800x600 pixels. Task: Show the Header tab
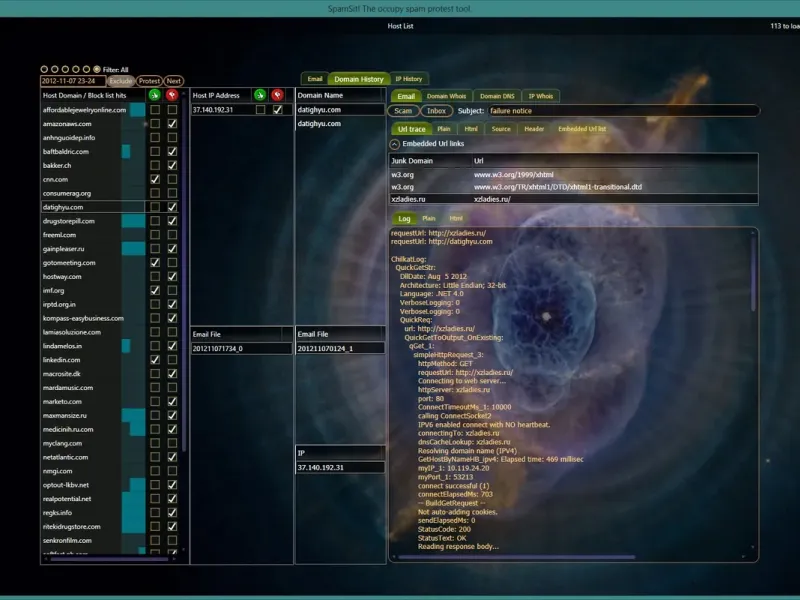[534, 129]
